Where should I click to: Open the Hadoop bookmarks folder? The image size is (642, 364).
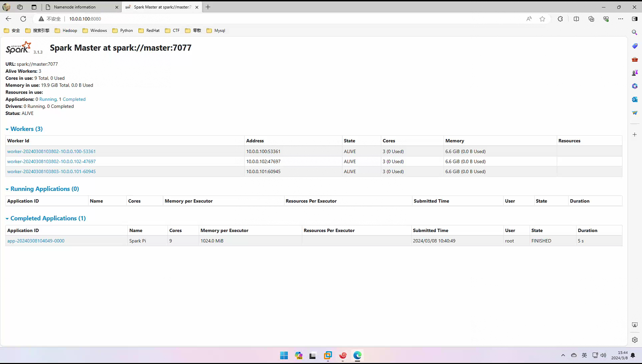coord(66,31)
